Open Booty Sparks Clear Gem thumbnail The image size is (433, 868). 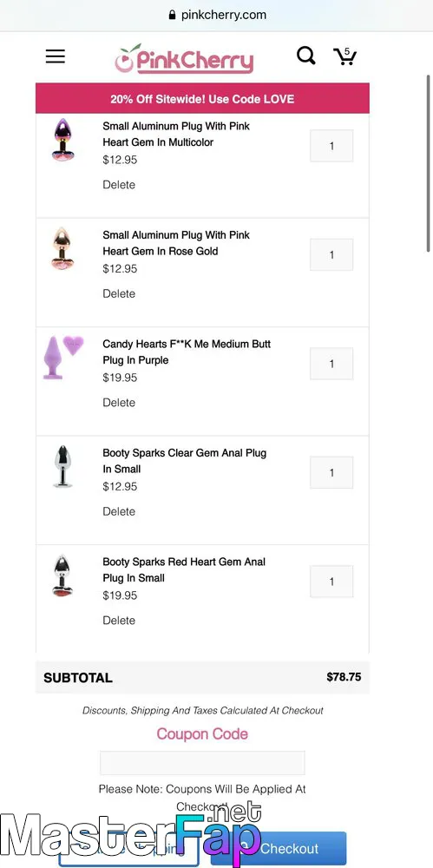tap(62, 466)
